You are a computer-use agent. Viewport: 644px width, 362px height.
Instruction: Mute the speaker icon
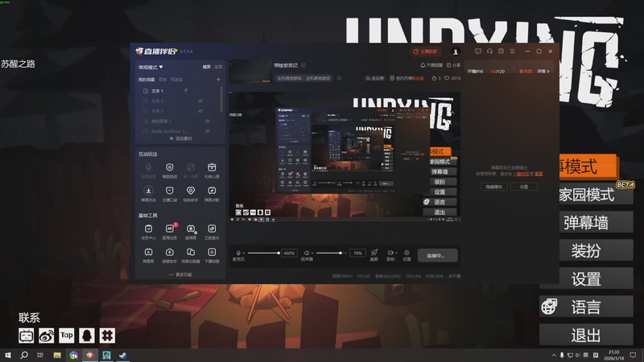306,253
